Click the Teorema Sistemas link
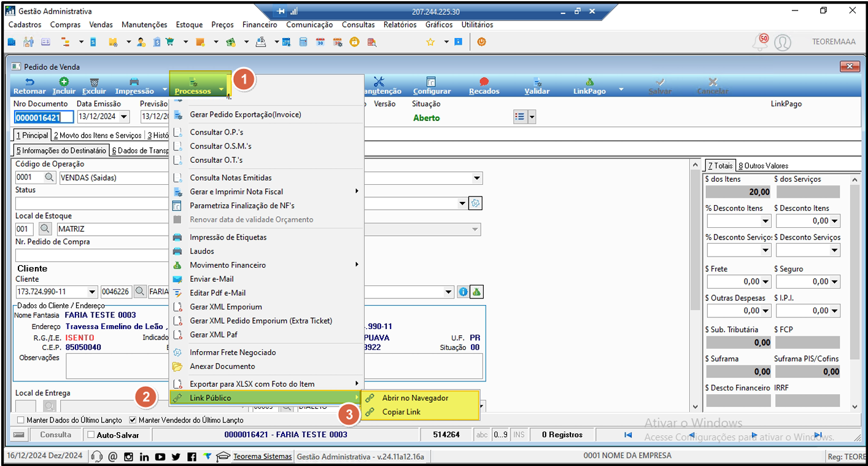 [263, 456]
